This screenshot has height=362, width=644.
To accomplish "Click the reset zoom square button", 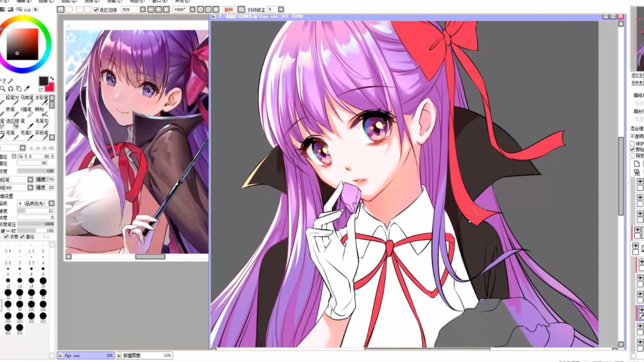I will 166,9.
